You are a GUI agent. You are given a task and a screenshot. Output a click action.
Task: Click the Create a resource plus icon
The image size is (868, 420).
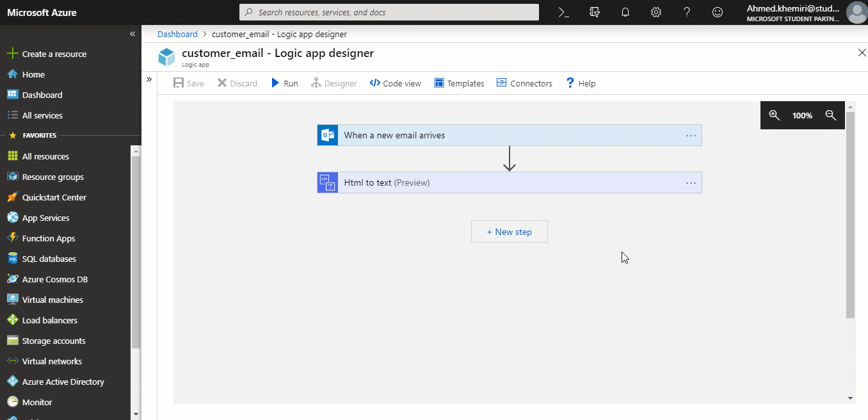(12, 54)
